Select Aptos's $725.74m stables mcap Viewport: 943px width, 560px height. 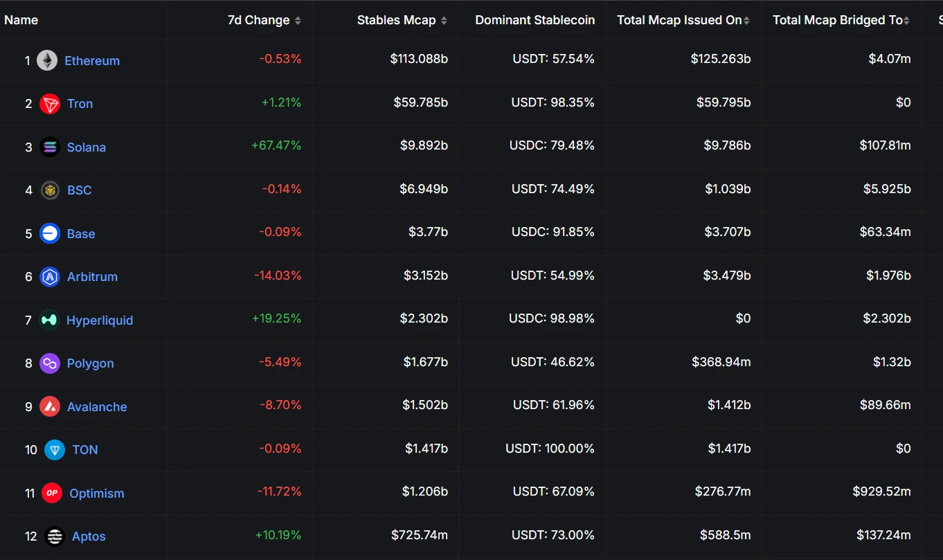tap(420, 535)
